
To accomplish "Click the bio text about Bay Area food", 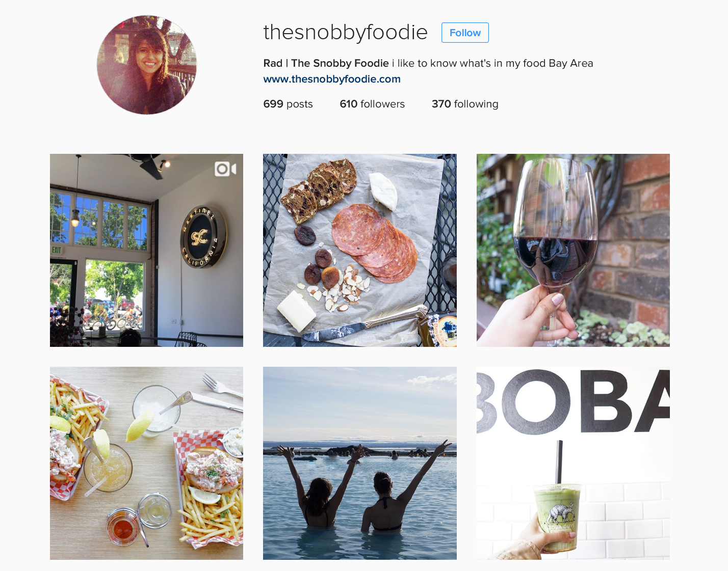I will [492, 63].
